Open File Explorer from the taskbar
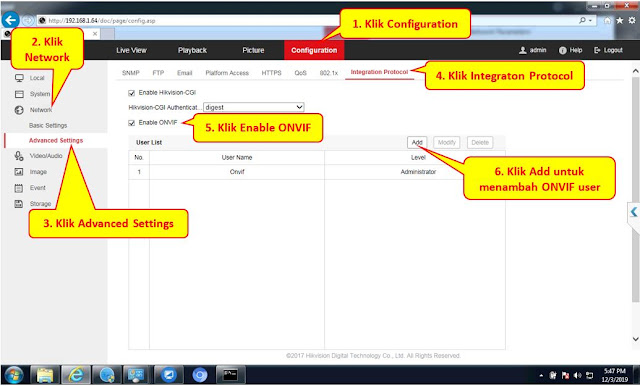 pyautogui.click(x=45, y=375)
